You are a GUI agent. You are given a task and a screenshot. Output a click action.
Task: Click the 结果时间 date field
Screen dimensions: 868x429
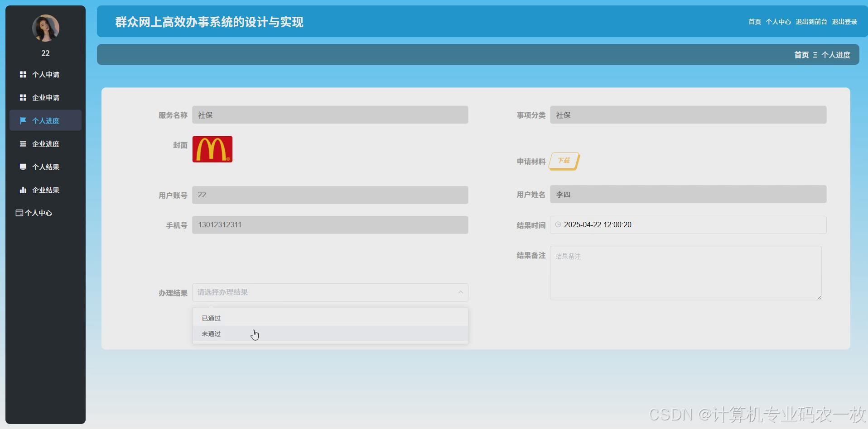pos(688,225)
